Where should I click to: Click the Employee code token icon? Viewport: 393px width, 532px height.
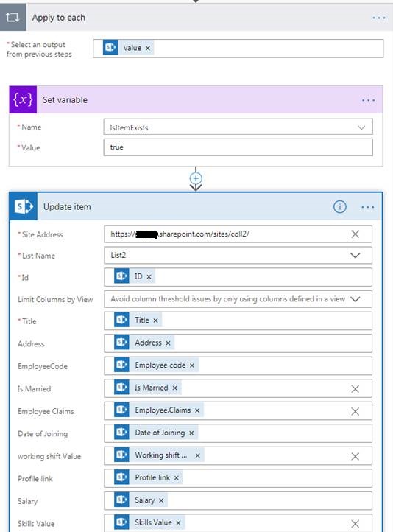pyautogui.click(x=121, y=365)
